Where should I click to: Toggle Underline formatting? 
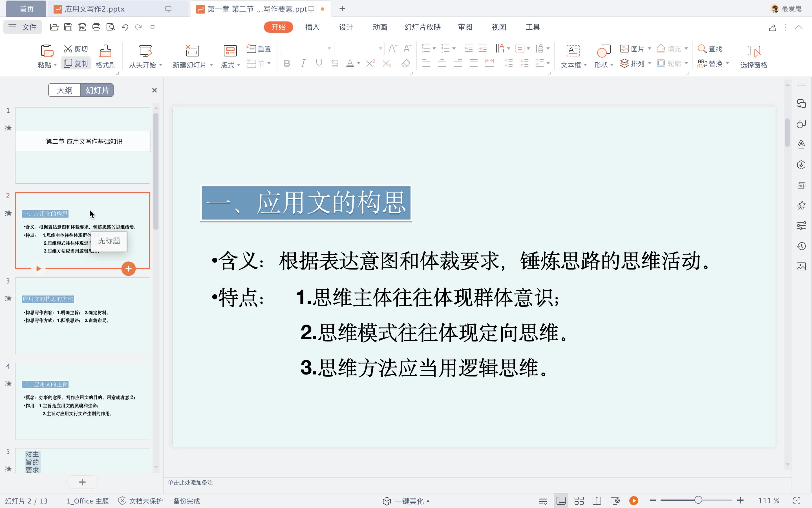319,63
